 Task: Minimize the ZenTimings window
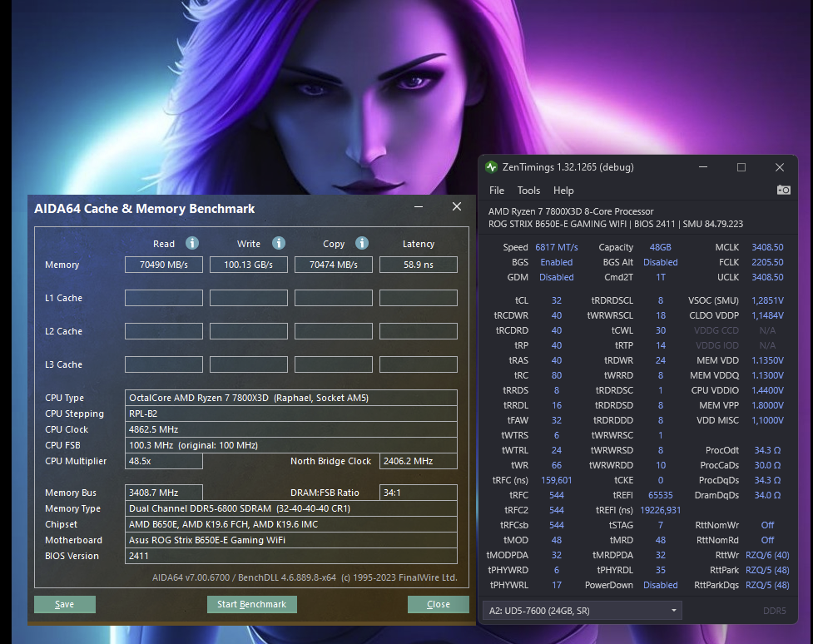point(703,167)
